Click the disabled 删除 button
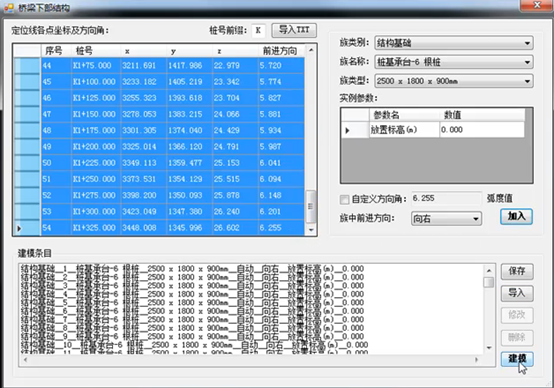 click(x=517, y=337)
